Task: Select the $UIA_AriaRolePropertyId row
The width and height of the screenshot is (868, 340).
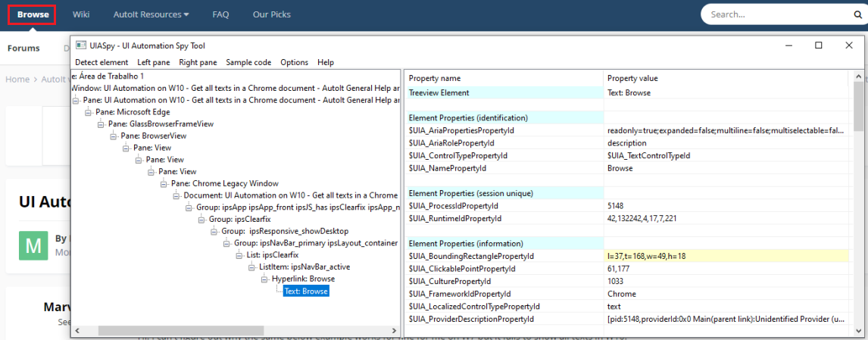Action: pyautogui.click(x=626, y=143)
